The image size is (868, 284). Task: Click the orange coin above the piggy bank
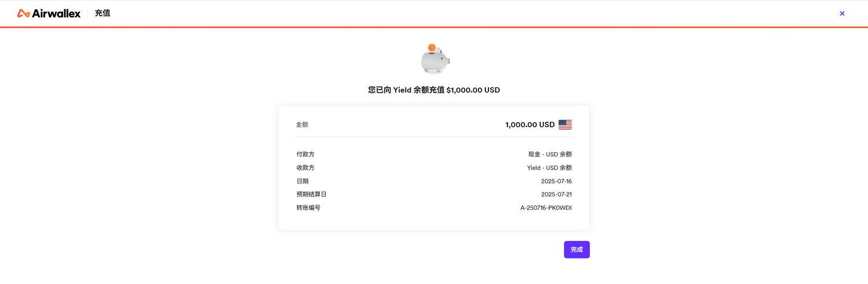coord(432,47)
